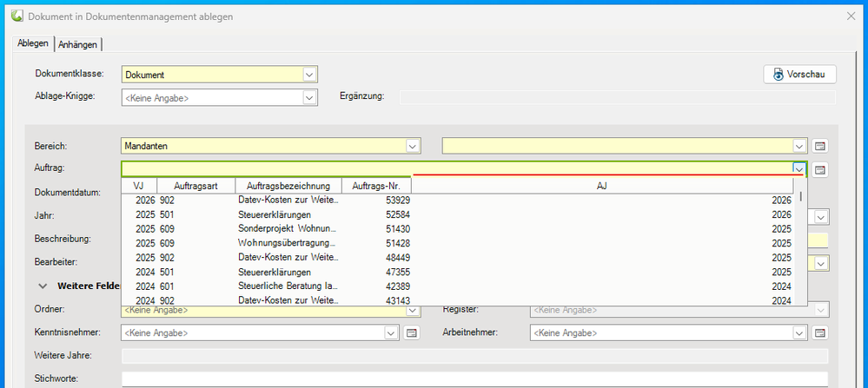Switch to the Anhängen tab

click(x=78, y=45)
